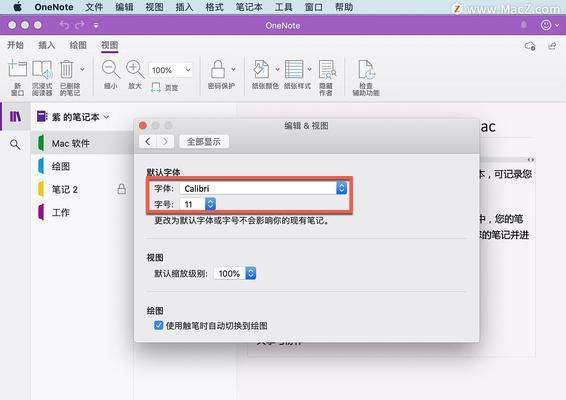Image resolution: width=566 pixels, height=400 pixels.
Task: Open the 文件 menu in menu bar
Action: 94,7
